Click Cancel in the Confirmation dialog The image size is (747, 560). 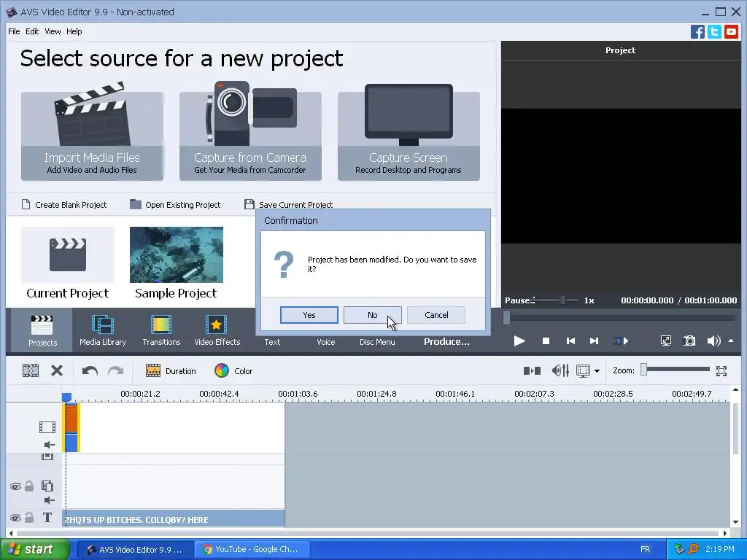tap(436, 315)
